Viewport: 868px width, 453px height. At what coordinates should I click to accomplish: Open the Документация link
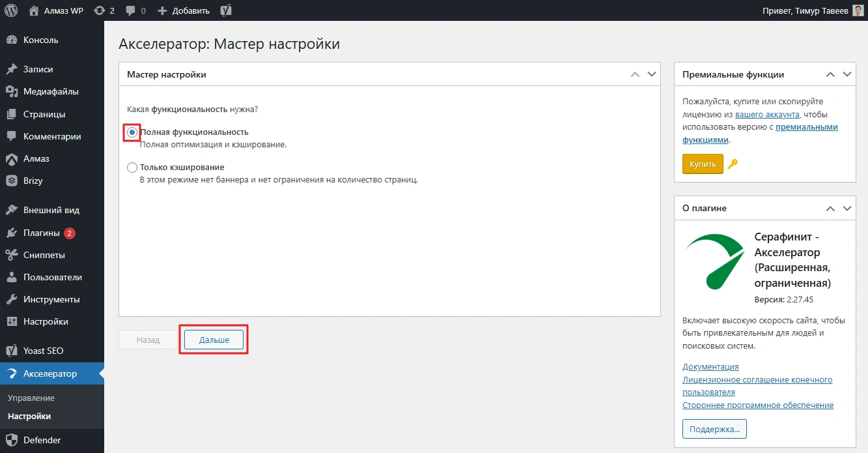710,367
